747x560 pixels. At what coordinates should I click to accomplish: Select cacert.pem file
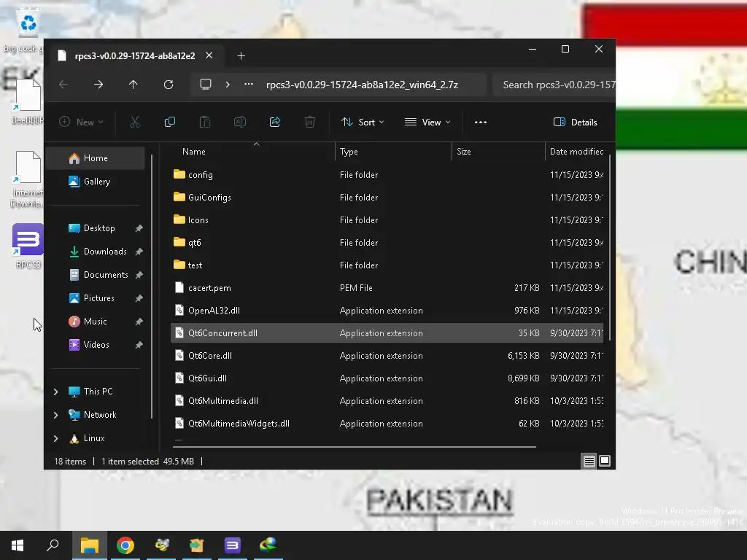(387, 287)
